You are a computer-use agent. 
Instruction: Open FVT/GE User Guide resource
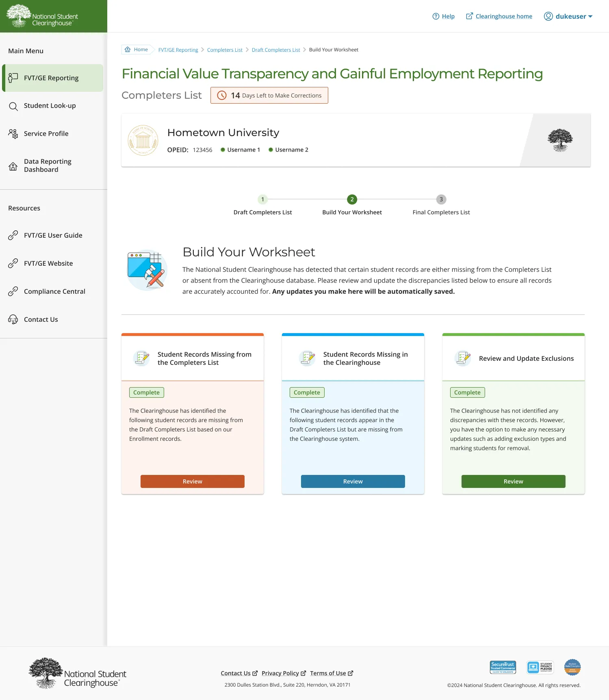click(x=53, y=236)
